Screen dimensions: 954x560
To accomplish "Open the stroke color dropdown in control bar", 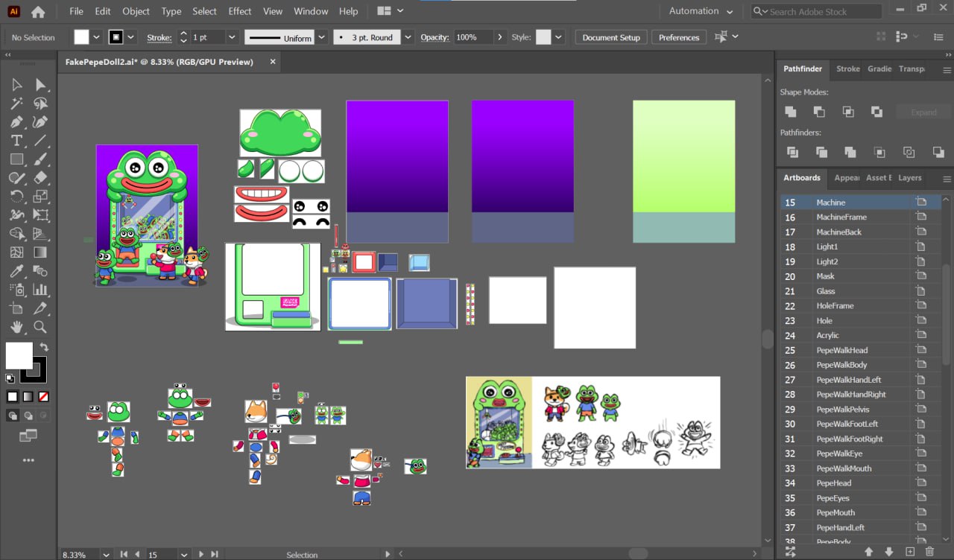I will click(131, 37).
